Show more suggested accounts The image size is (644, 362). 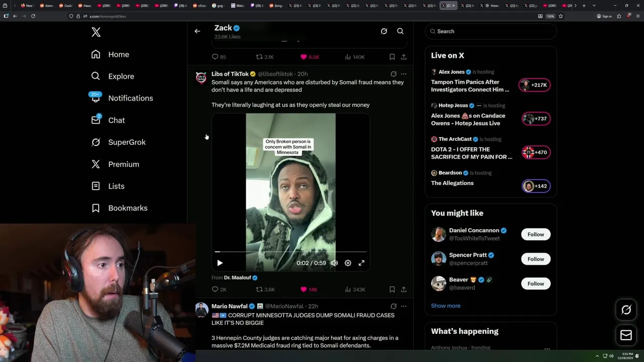tap(446, 306)
